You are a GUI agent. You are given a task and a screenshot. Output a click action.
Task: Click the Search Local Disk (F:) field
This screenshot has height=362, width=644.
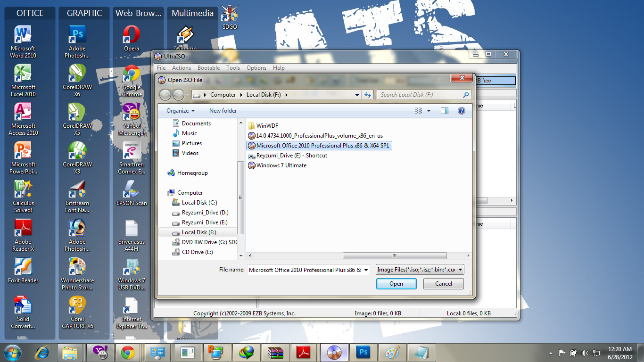coord(424,95)
